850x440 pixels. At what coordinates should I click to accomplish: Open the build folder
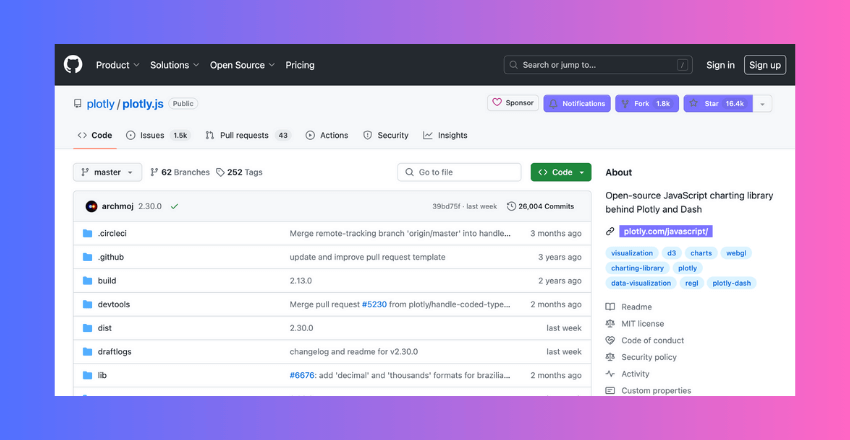click(x=107, y=281)
